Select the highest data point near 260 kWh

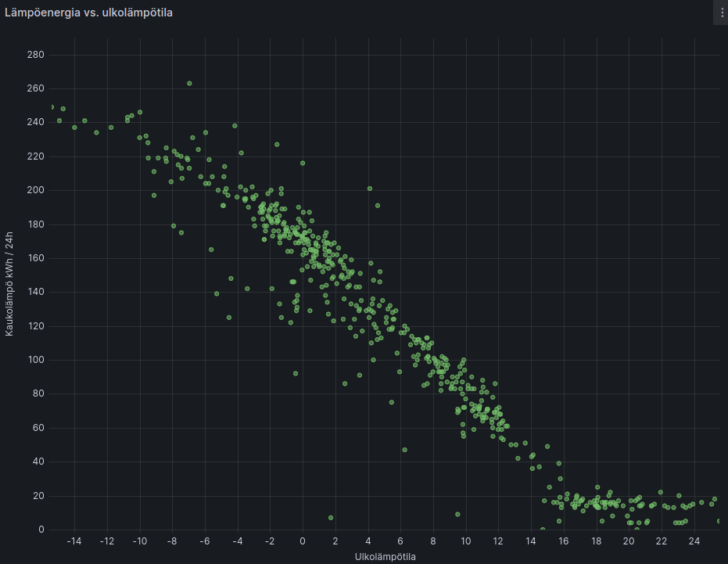(189, 81)
